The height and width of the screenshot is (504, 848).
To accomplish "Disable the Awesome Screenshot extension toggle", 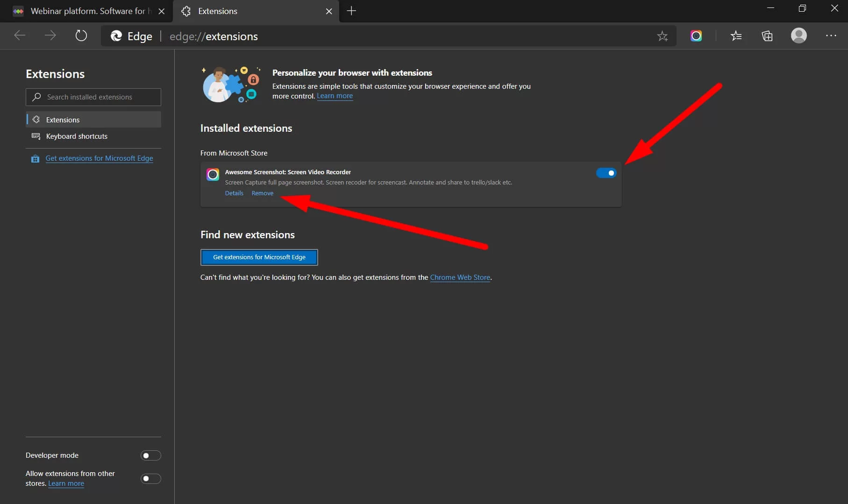I will coord(606,173).
